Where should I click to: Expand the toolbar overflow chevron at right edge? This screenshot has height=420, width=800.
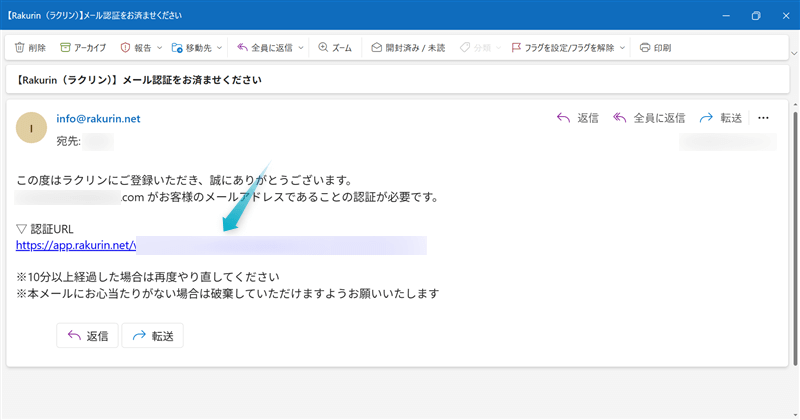(794, 53)
